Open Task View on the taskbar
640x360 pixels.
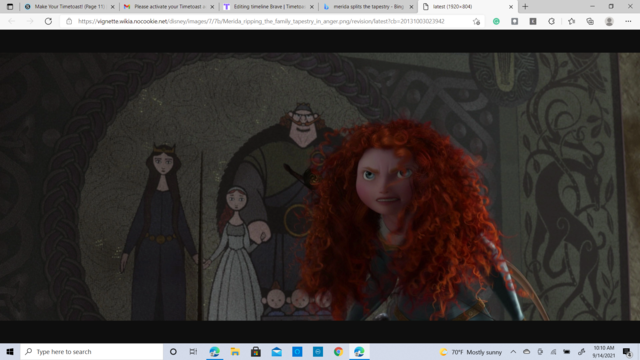pos(193,351)
